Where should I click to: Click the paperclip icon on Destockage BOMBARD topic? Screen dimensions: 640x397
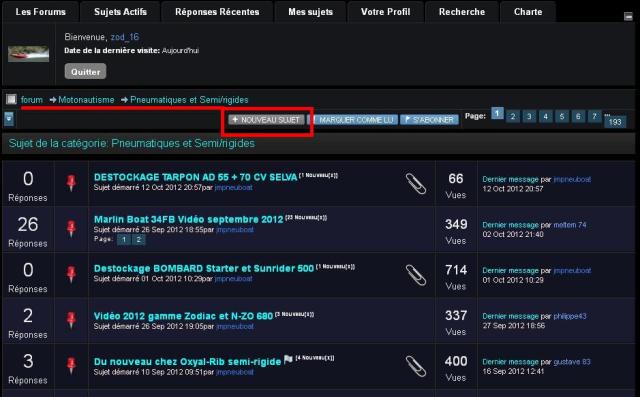pyautogui.click(x=416, y=275)
